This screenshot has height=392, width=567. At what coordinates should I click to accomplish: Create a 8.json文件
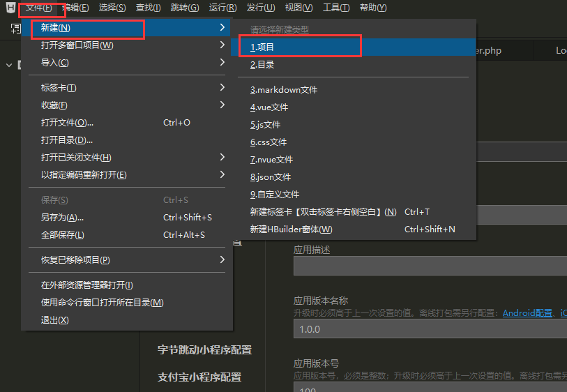(x=354, y=177)
